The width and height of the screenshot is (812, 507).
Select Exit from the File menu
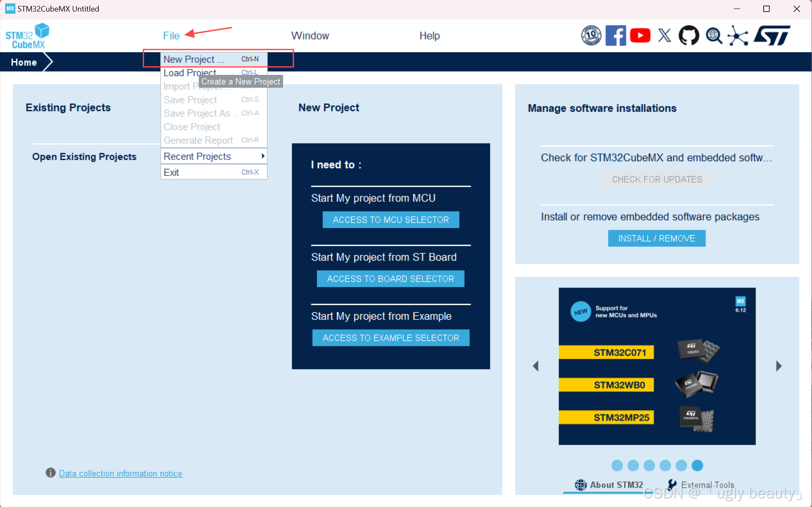tap(214, 172)
